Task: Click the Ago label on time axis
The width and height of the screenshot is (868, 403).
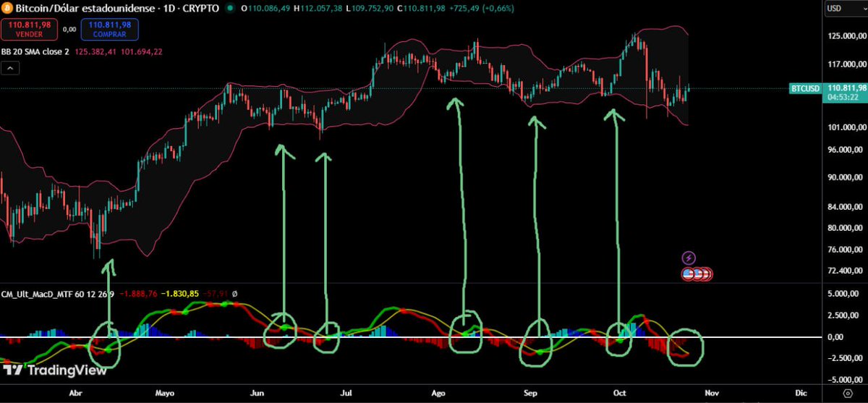Action: pyautogui.click(x=438, y=393)
